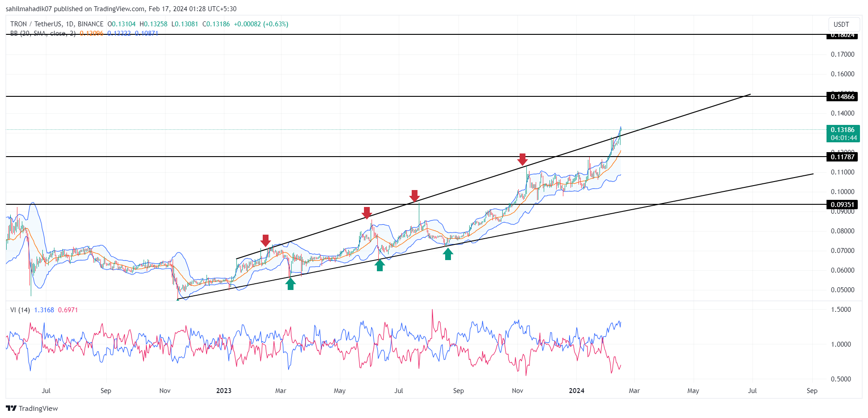
Task: Click the high value H0.13258
Action: coord(153,24)
